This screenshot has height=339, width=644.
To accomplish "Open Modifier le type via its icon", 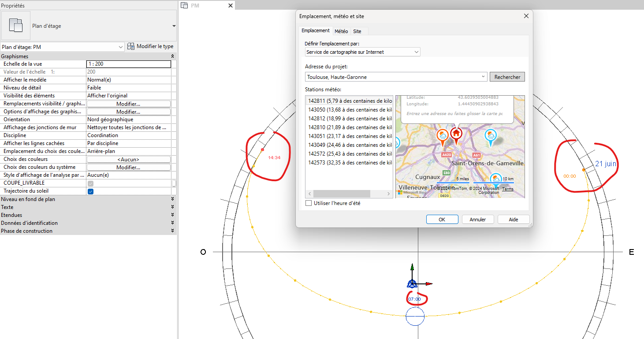I will 130,46.
